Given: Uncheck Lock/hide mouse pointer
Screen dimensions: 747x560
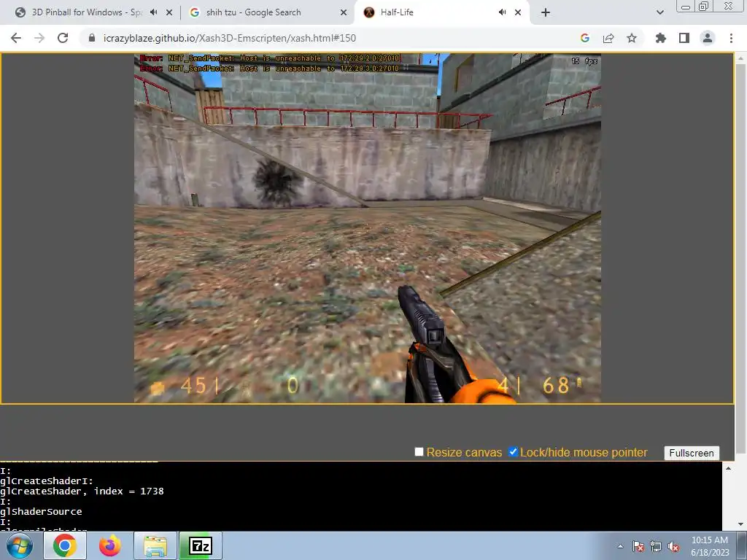Looking at the screenshot, I should pos(513,451).
